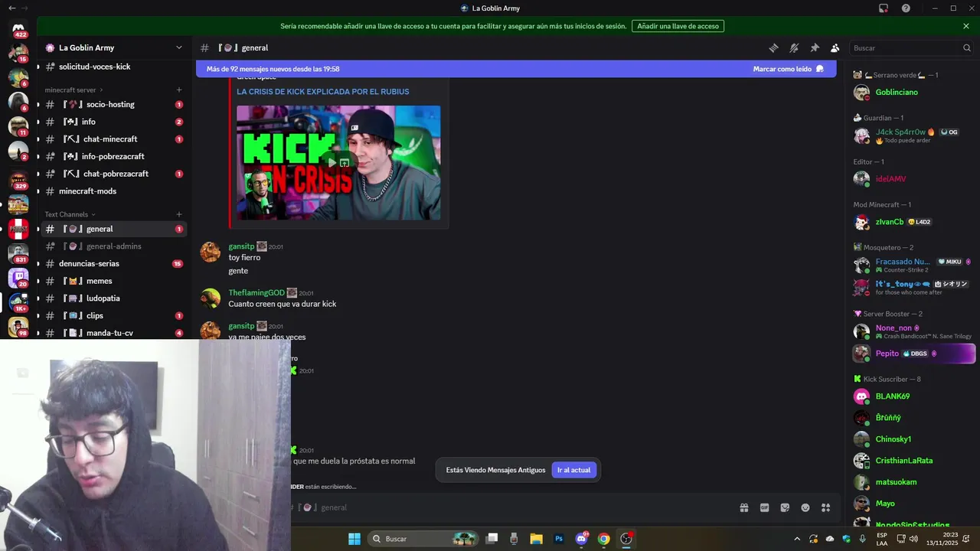Open Chinosky1 member entry
This screenshot has height=551, width=980.
click(x=913, y=439)
